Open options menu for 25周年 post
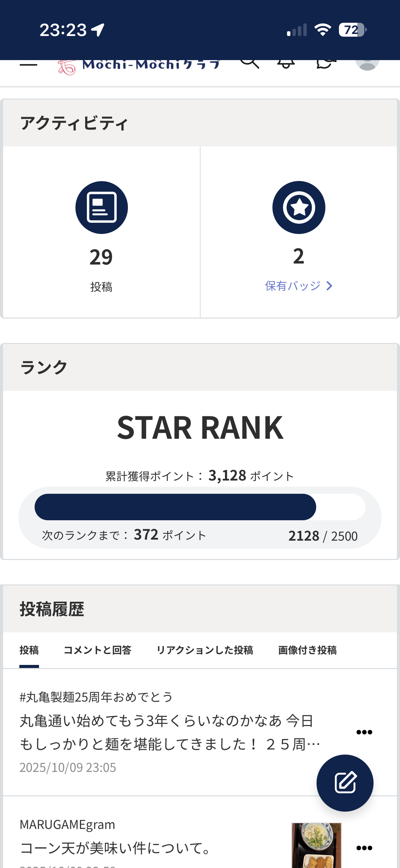Image resolution: width=400 pixels, height=868 pixels. [x=364, y=732]
